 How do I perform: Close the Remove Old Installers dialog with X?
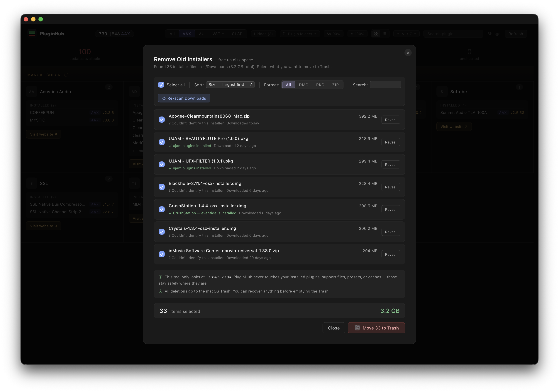coord(408,53)
